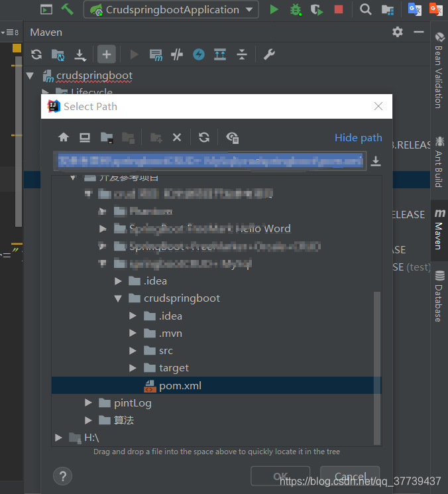The height and width of the screenshot is (494, 448).
Task: Run with coverage shield icon
Action: [317, 9]
